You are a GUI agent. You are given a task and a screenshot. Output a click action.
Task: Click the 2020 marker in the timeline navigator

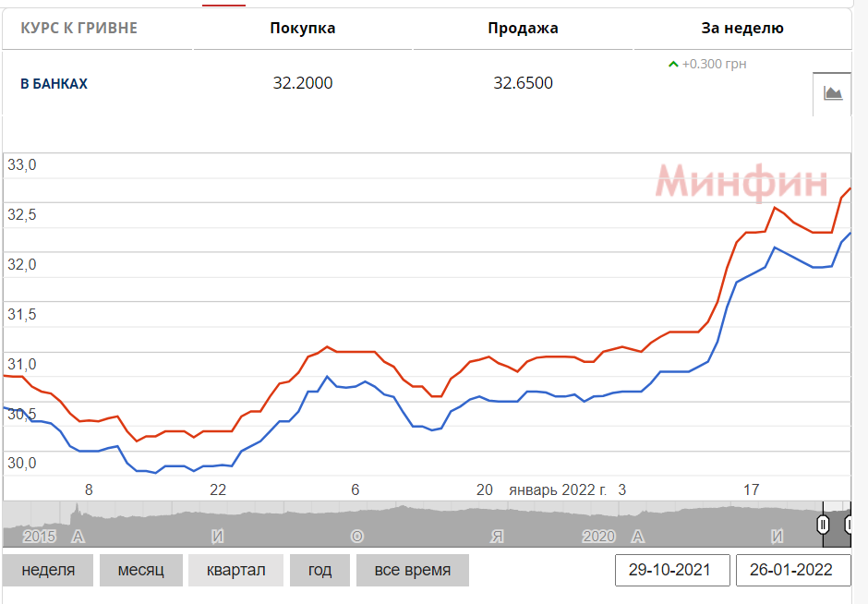pos(598,536)
